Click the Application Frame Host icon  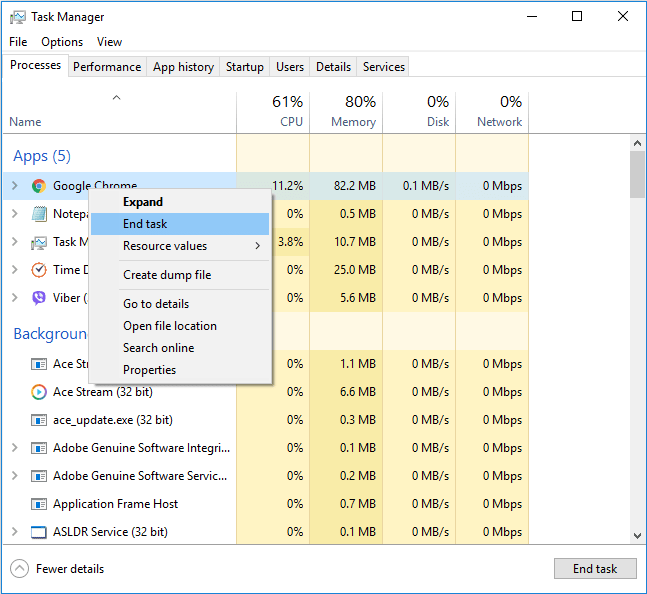point(39,504)
